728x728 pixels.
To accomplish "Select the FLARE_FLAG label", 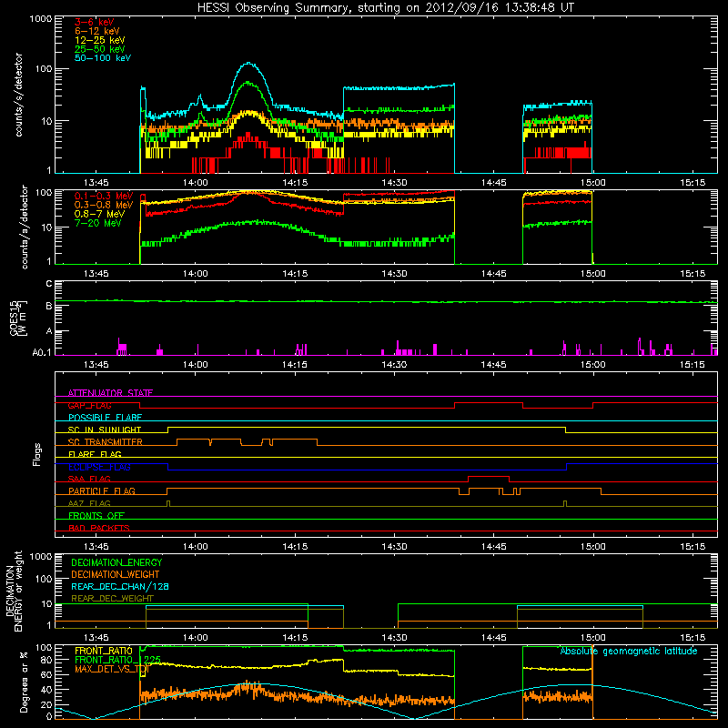I will coord(95,454).
